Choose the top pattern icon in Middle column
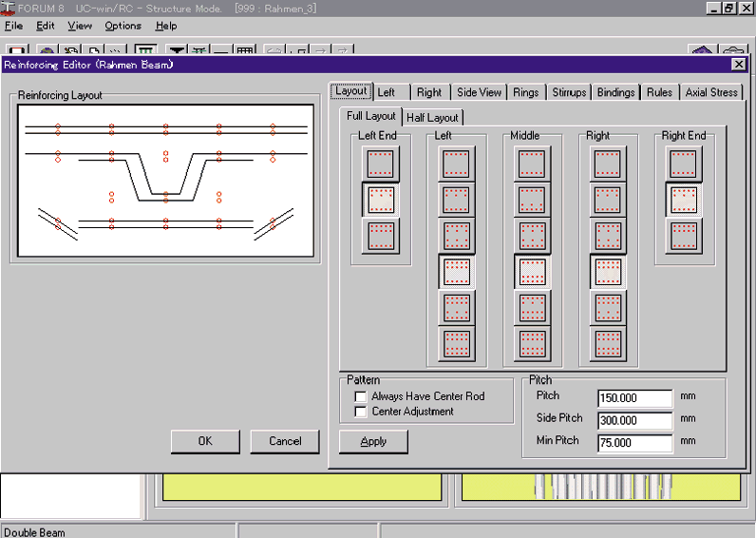Image resolution: width=756 pixels, height=538 pixels. tap(533, 163)
